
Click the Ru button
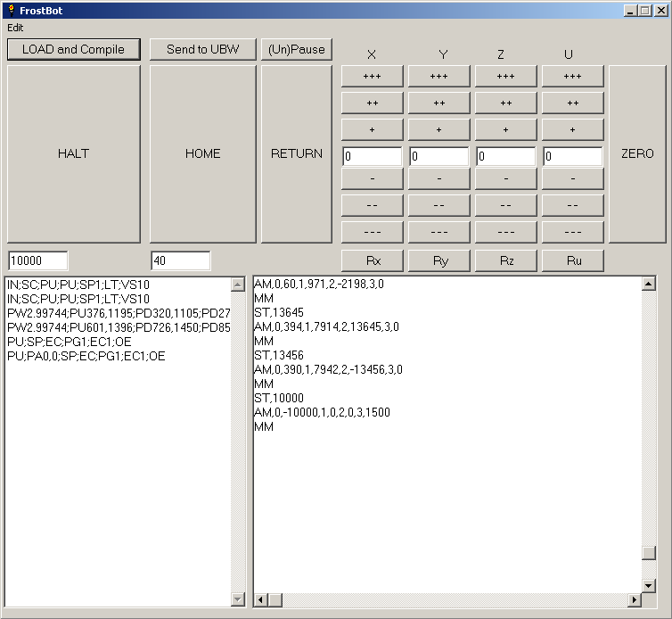coord(572,260)
